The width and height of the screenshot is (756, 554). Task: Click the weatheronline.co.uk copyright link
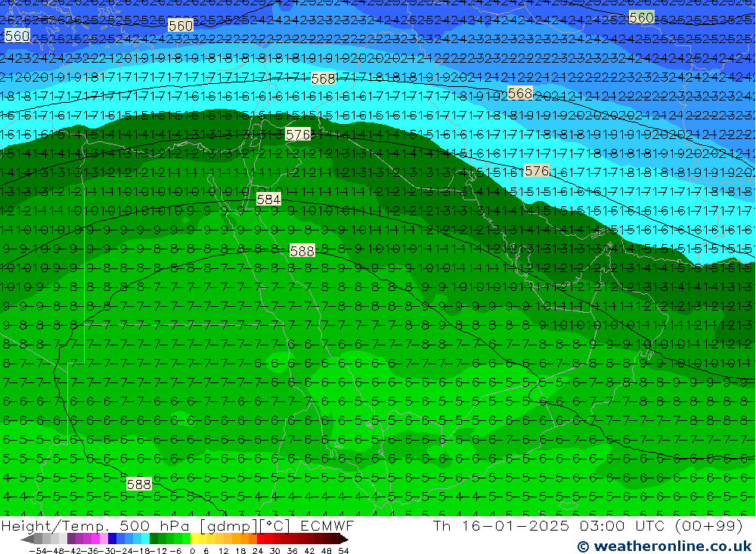pos(664,546)
